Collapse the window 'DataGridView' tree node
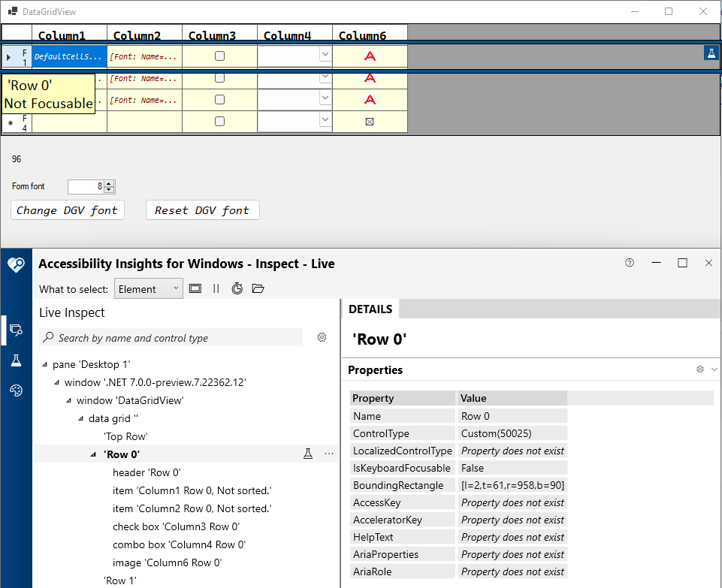This screenshot has width=722, height=588. pyautogui.click(x=68, y=401)
